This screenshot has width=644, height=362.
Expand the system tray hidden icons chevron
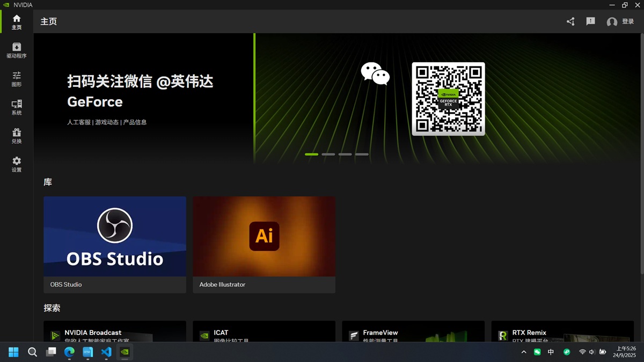524,352
